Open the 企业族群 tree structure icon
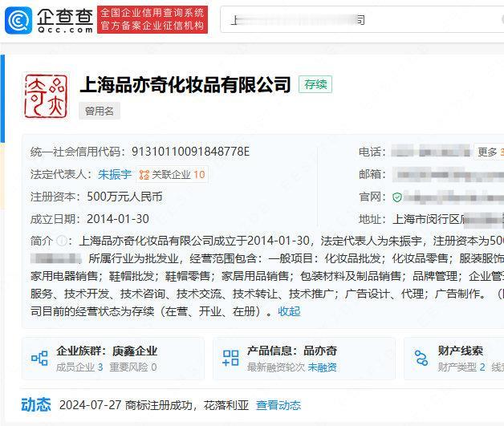The image size is (504, 426). click(39, 359)
